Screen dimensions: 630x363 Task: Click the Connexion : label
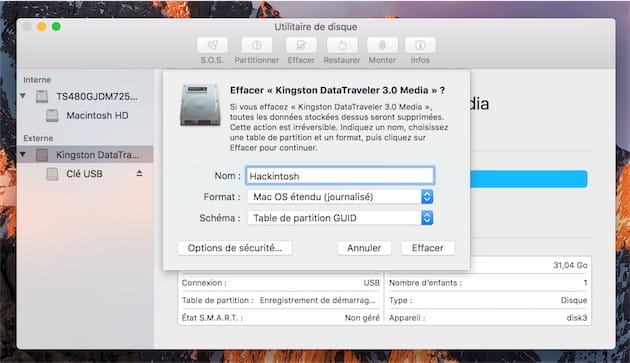(204, 283)
